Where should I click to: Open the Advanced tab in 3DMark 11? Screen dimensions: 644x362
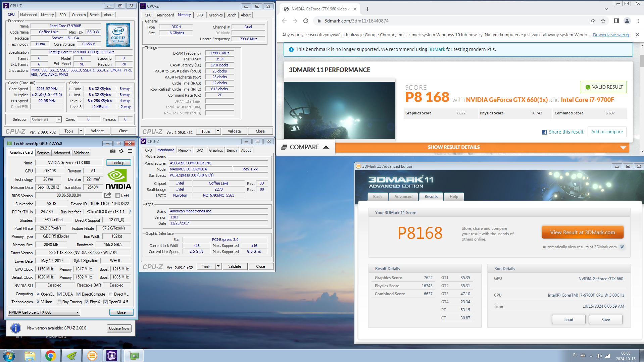click(403, 197)
